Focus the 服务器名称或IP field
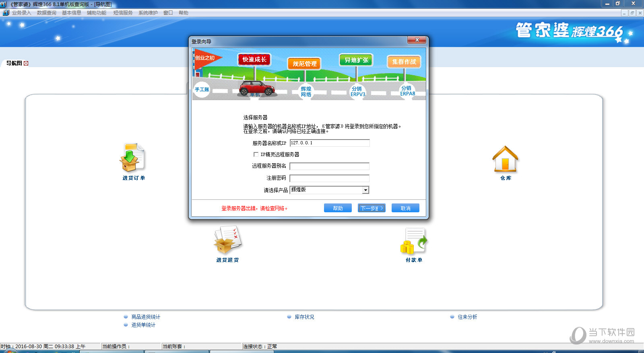 (x=330, y=143)
